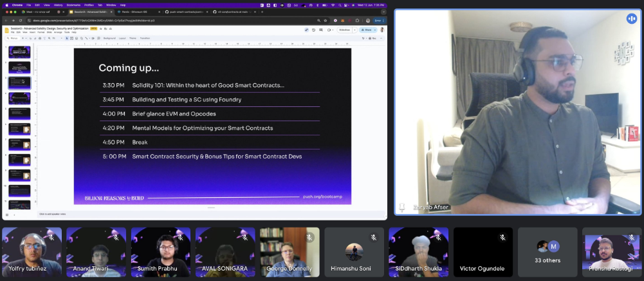The image size is (644, 281).
Task: Open comments panel icon in Slides
Action: 321,30
